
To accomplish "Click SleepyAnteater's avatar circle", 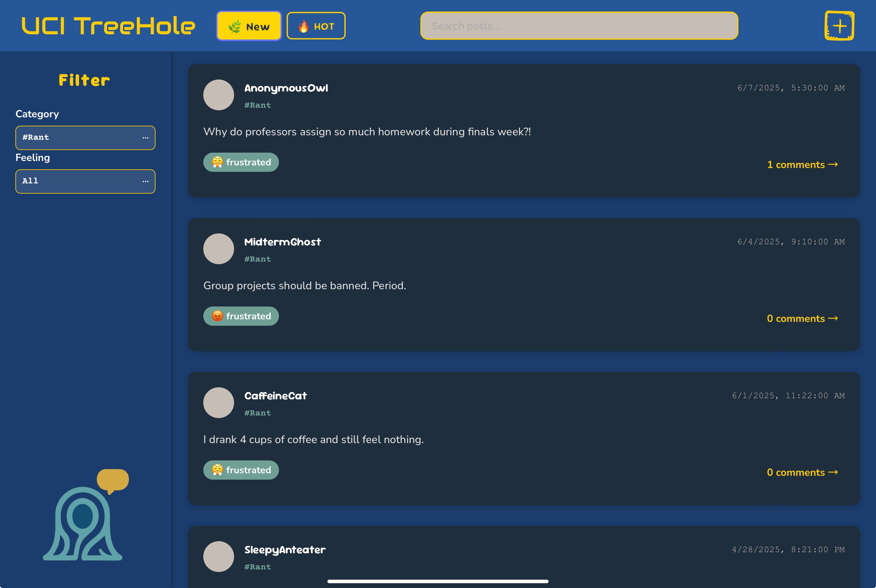I will (x=219, y=556).
